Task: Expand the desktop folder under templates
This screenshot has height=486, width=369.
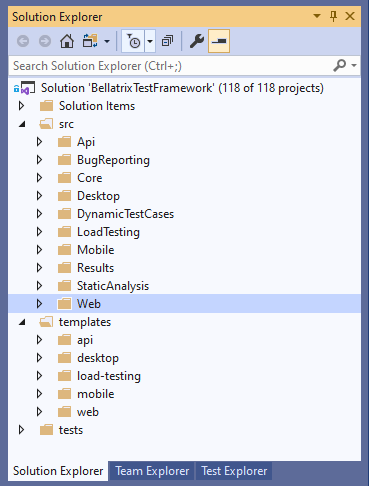Action: (39, 358)
